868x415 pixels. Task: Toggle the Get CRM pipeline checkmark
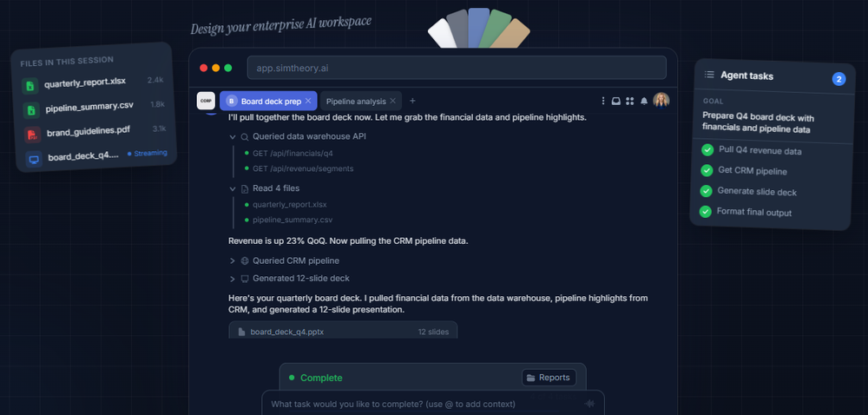click(x=707, y=170)
